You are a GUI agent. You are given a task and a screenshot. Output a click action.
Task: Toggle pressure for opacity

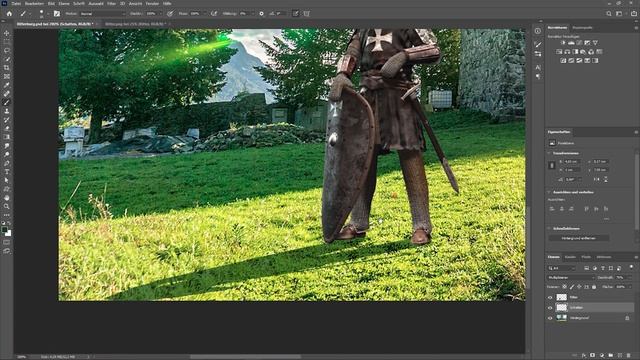pos(170,13)
